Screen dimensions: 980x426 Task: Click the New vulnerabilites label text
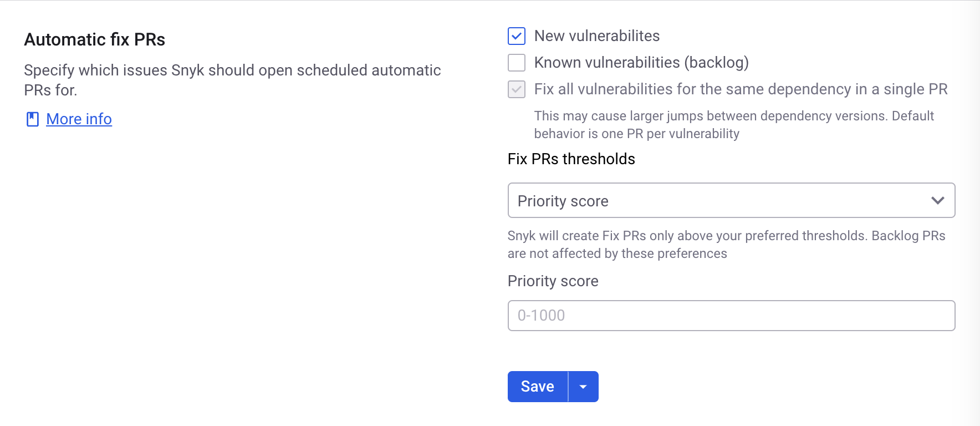pyautogui.click(x=597, y=35)
